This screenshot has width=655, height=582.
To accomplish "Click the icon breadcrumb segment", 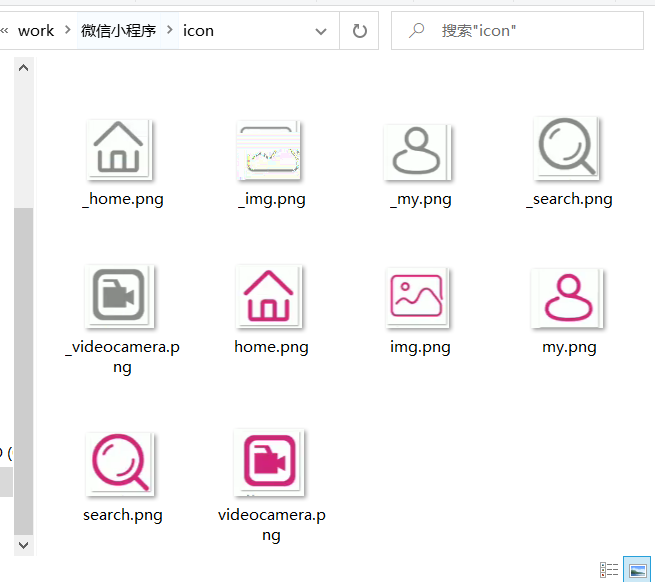I will coord(198,31).
